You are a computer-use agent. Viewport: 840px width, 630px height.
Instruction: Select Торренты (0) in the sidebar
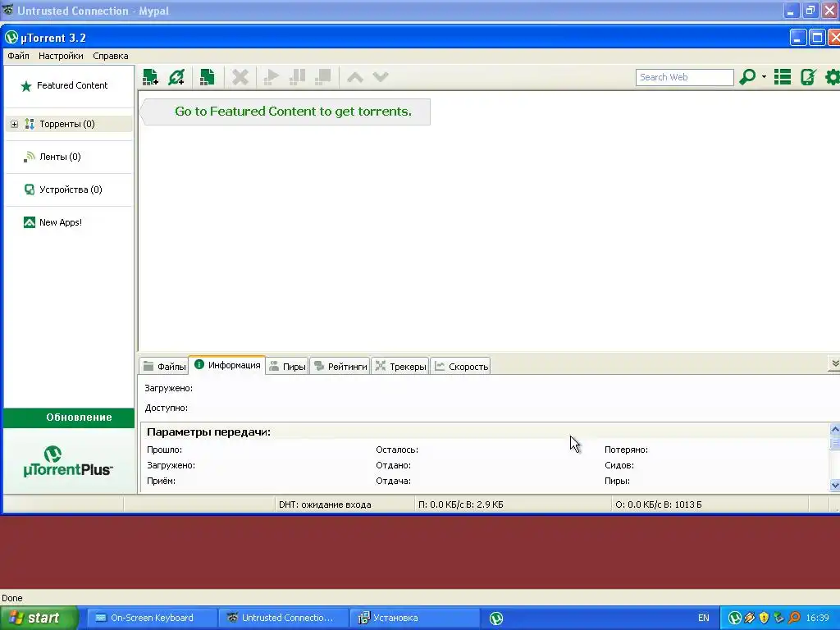[67, 125]
